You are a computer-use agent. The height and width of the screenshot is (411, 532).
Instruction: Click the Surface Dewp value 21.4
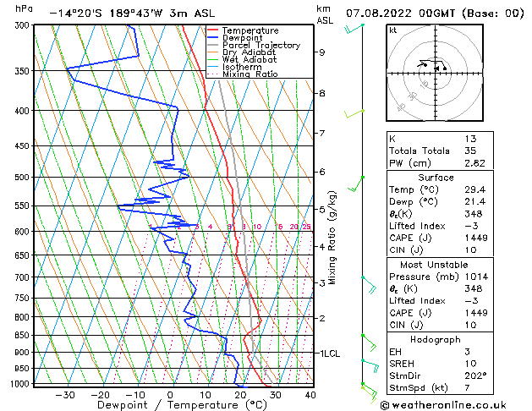coord(475,202)
